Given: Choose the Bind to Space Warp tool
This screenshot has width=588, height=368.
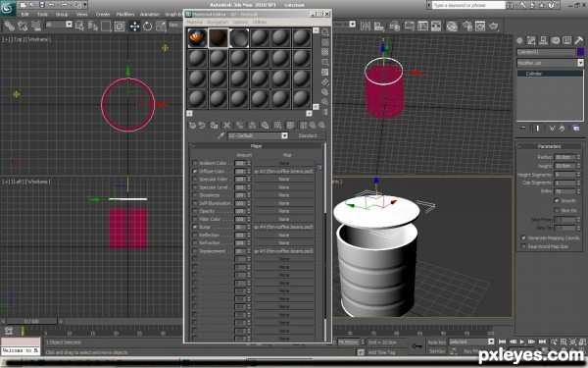Looking at the screenshot, I should pos(36,26).
